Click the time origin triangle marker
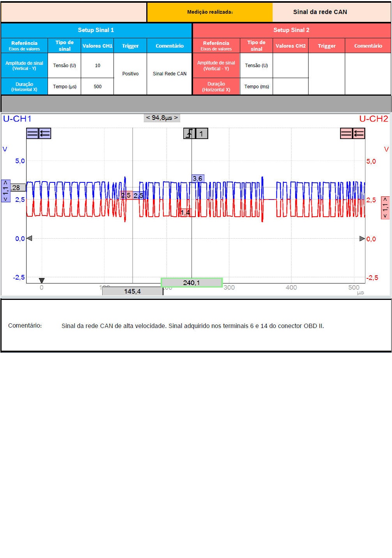The height and width of the screenshot is (558, 392). tap(42, 280)
